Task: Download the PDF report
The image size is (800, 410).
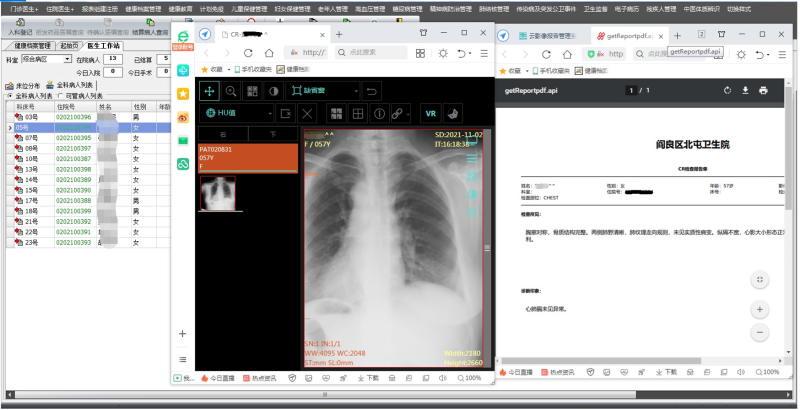Action: click(x=745, y=91)
